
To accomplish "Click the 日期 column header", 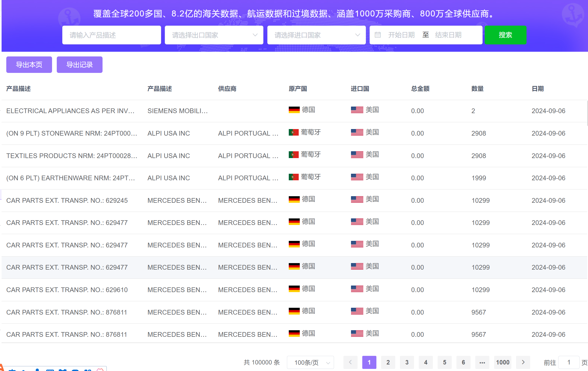I will (538, 89).
